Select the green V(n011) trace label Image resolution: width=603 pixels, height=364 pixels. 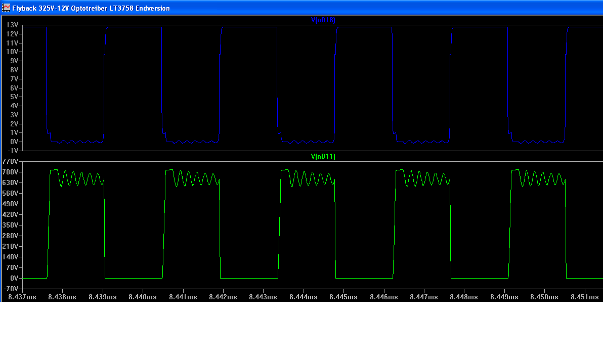[323, 157]
